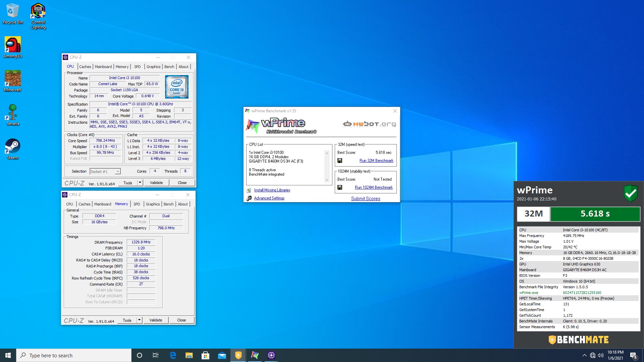
Task: Open the Mail app from the taskbar
Action: 222,355
